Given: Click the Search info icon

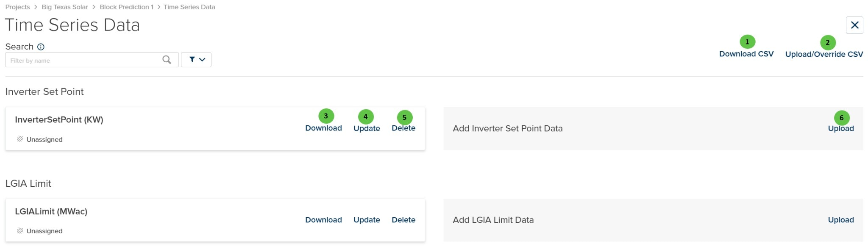Looking at the screenshot, I should [40, 47].
